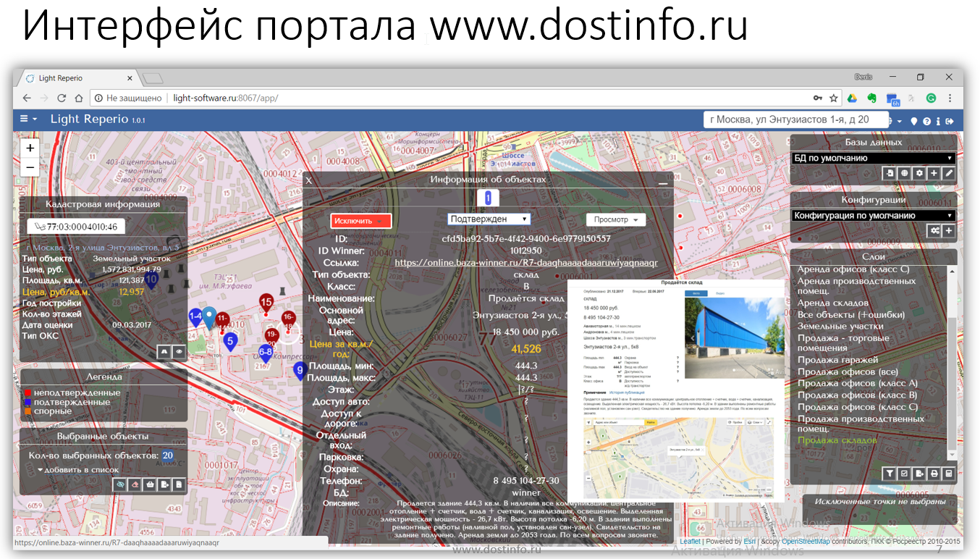Click the location pin icon in header

click(x=914, y=121)
